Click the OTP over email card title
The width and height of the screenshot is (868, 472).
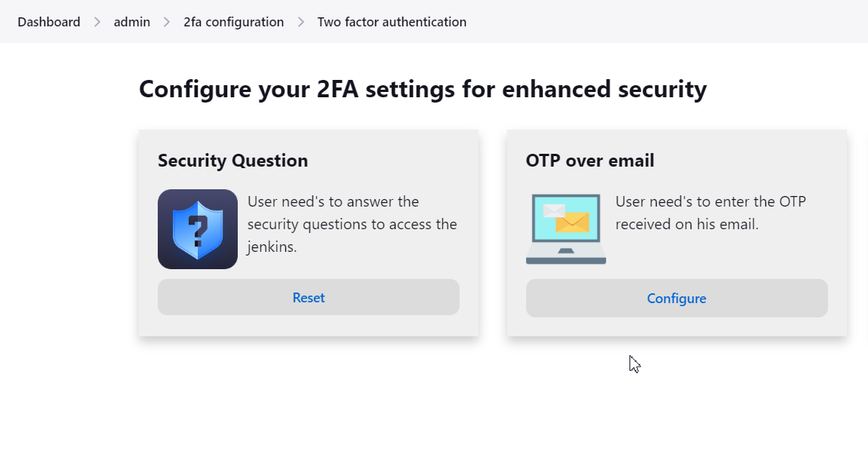point(590,161)
